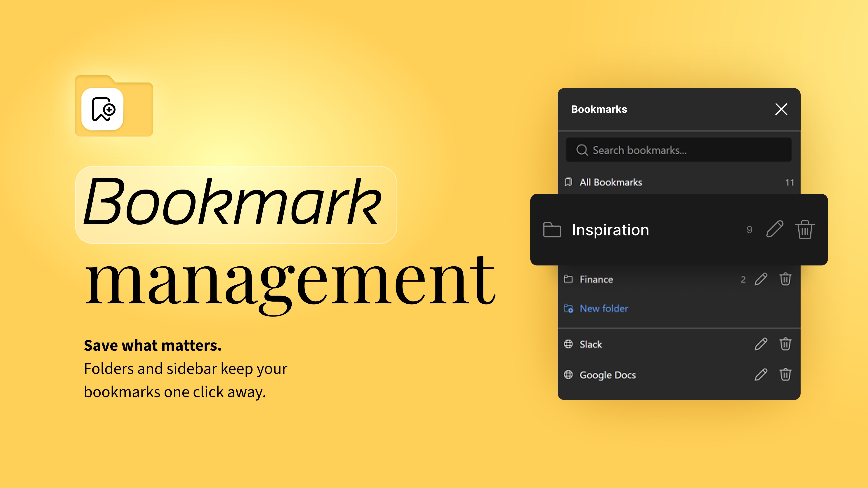Image resolution: width=868 pixels, height=488 pixels.
Task: Click the Search bookmarks field
Action: pyautogui.click(x=679, y=150)
